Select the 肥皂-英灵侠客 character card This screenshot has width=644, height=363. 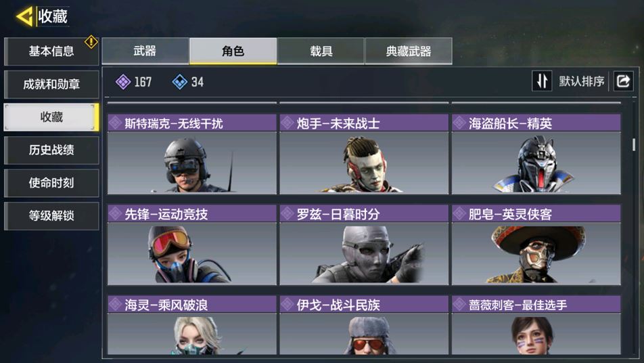[536, 244]
